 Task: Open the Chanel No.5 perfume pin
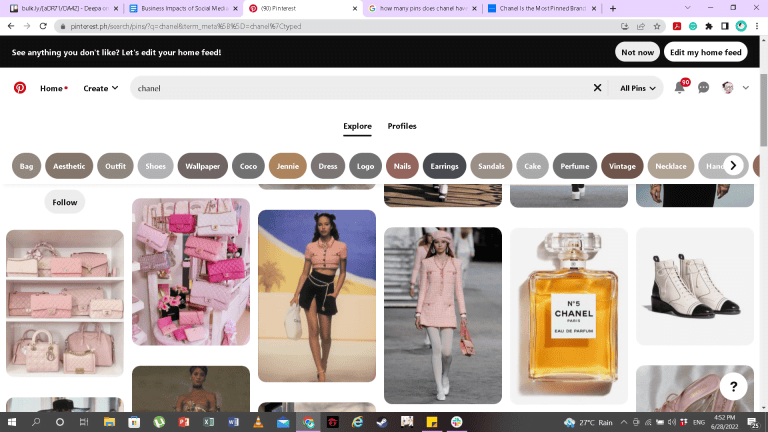point(568,316)
